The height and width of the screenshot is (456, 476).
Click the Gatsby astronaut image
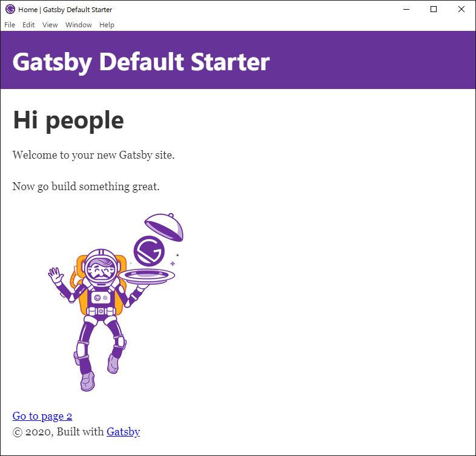point(116,302)
